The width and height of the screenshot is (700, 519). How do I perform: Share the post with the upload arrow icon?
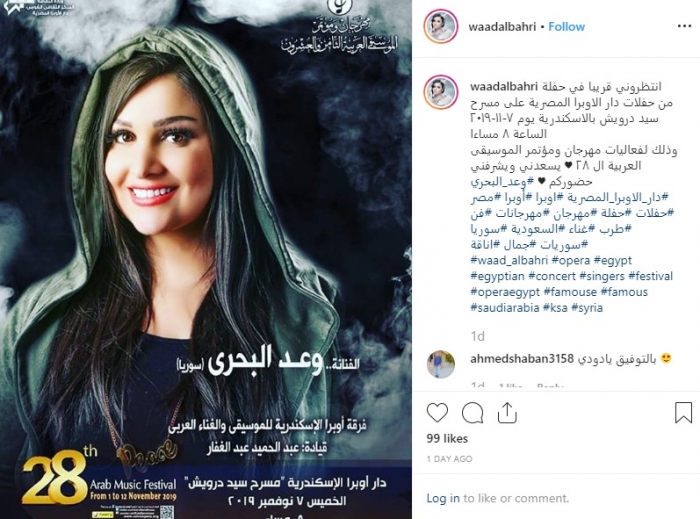click(507, 412)
